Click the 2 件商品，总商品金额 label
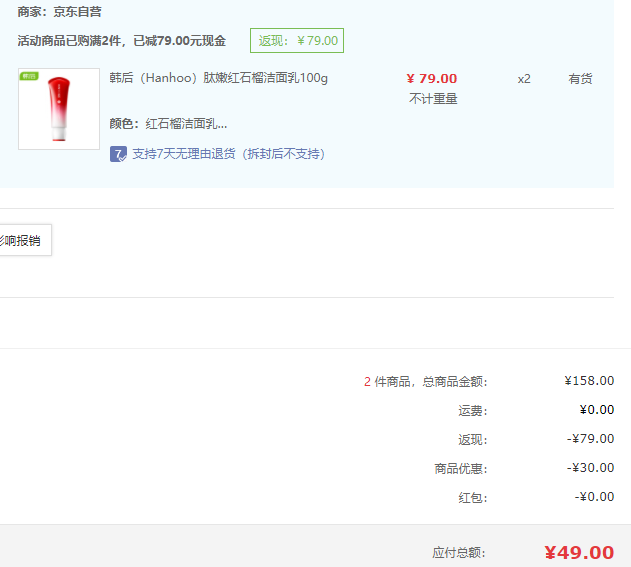The image size is (631, 567). pyautogui.click(x=426, y=381)
